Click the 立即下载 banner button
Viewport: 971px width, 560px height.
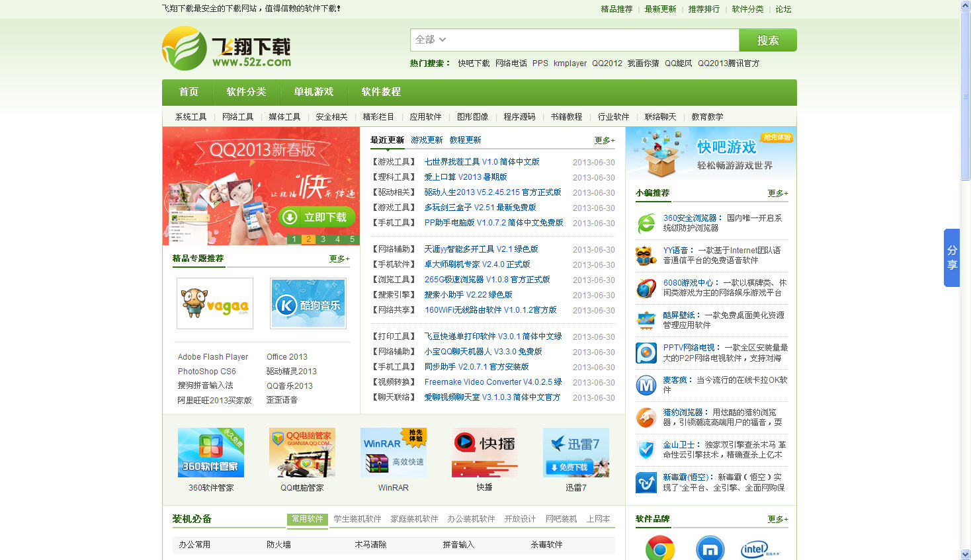click(x=317, y=217)
